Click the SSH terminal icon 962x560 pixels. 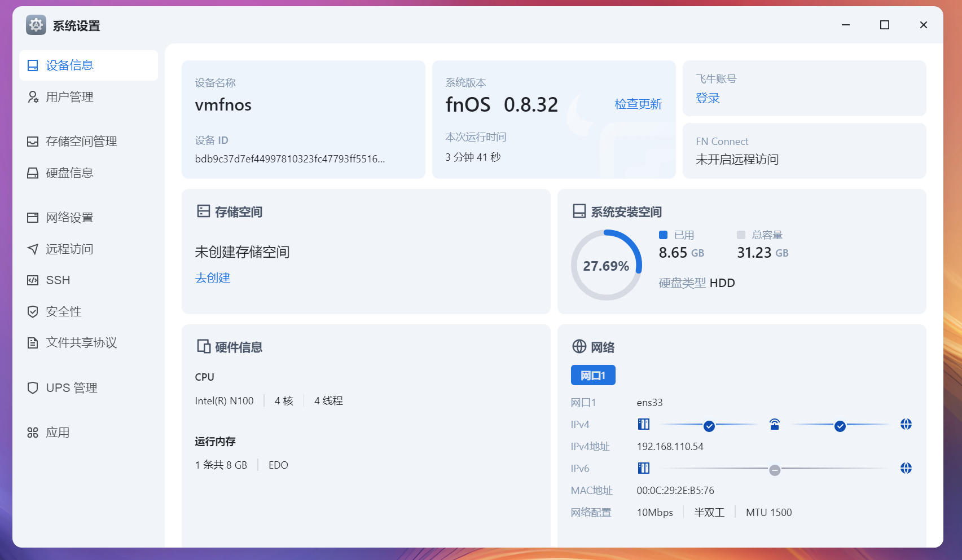33,280
